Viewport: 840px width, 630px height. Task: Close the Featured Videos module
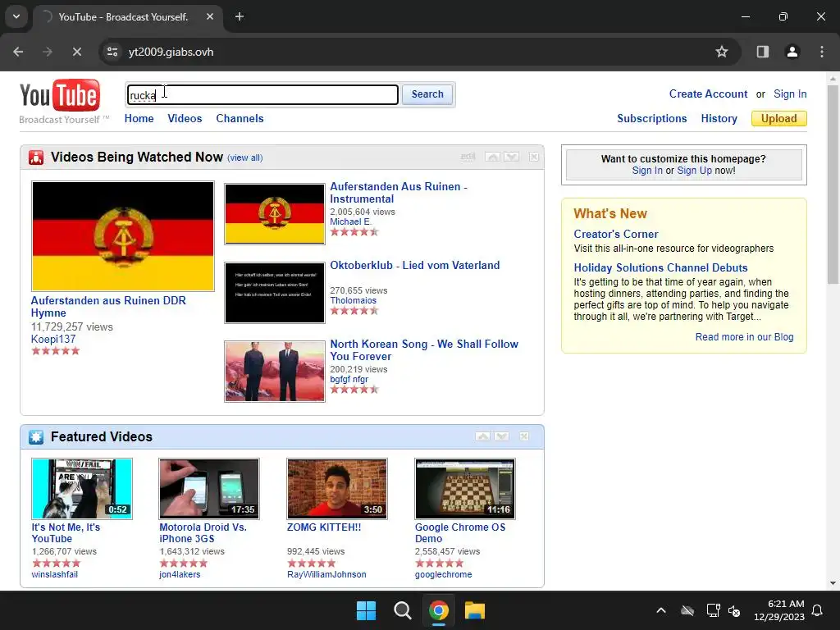[x=524, y=436]
